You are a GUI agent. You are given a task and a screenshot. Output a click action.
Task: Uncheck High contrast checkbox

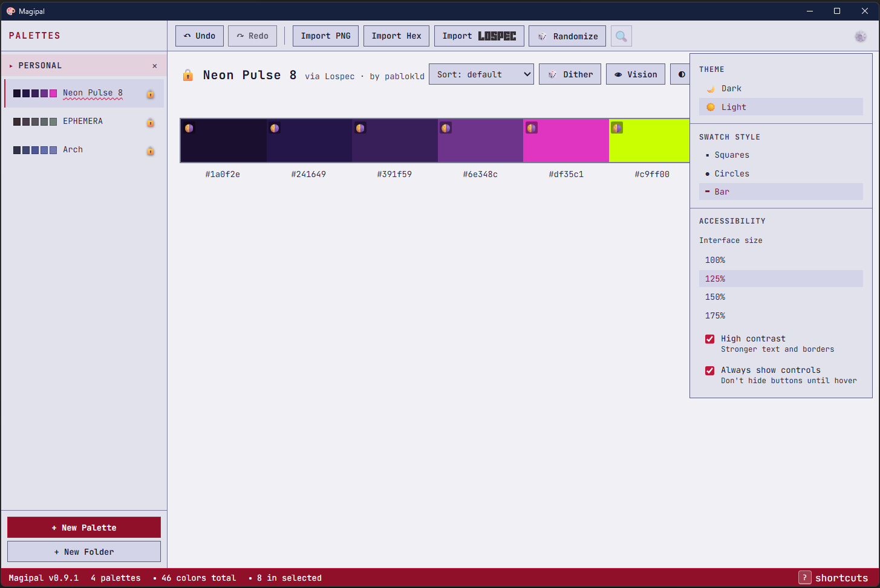tap(710, 339)
